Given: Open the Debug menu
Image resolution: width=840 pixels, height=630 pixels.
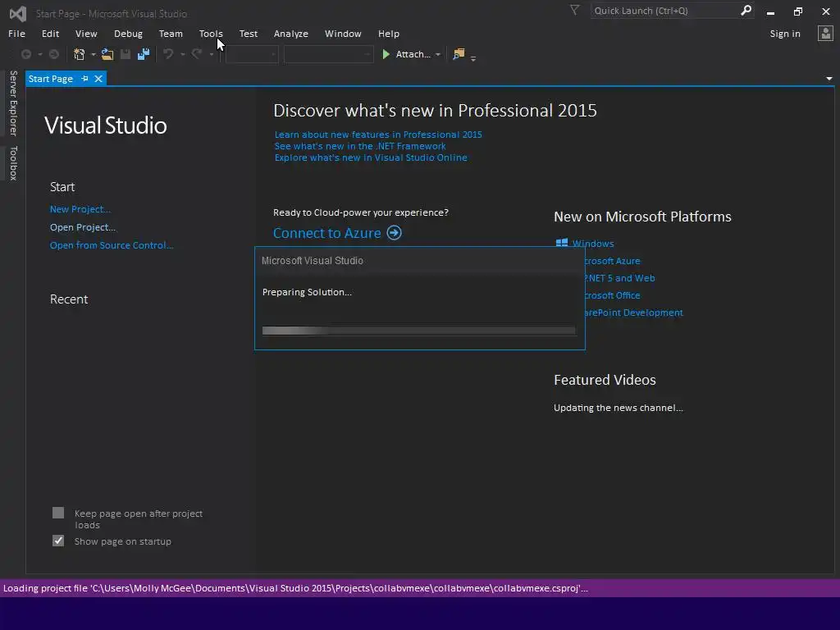Looking at the screenshot, I should click(128, 33).
